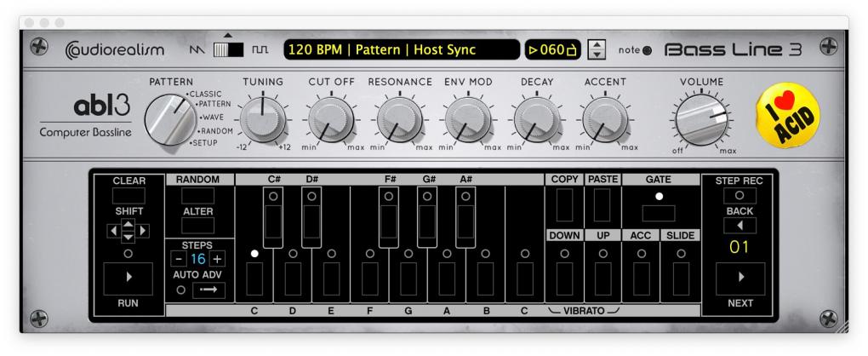Viewport: 868px width, 356px height.
Task: Click the ACCENT knob
Action: [x=606, y=119]
